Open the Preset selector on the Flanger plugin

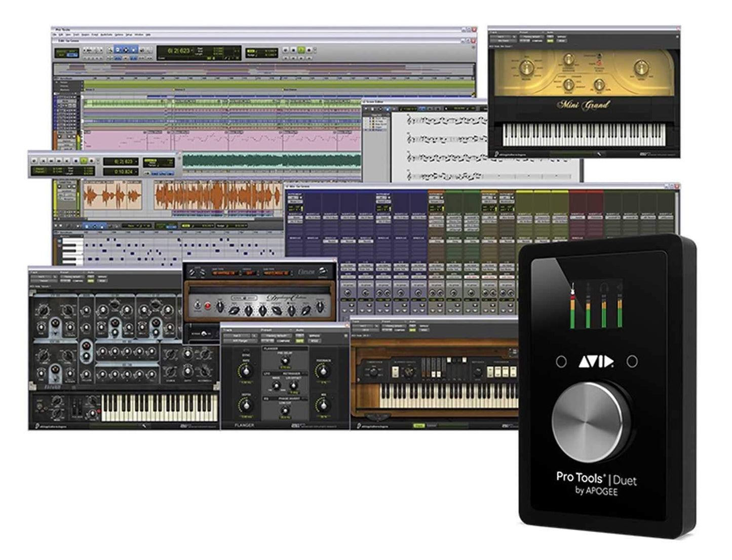pyautogui.click(x=276, y=335)
